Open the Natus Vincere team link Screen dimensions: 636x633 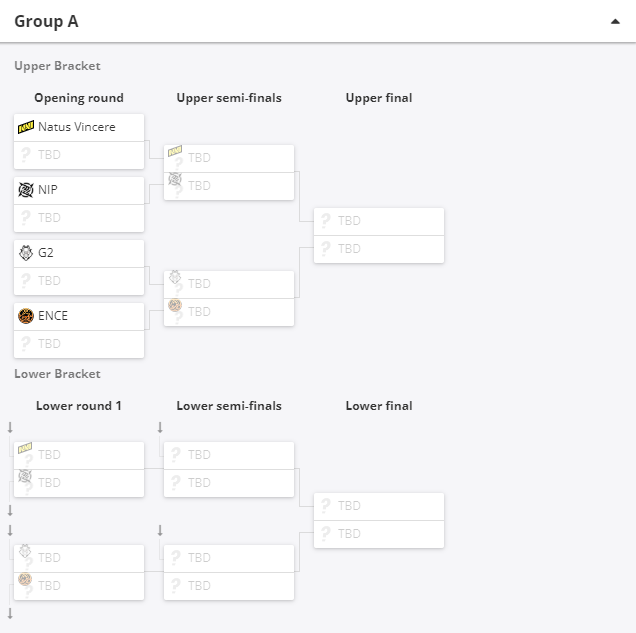(x=77, y=127)
